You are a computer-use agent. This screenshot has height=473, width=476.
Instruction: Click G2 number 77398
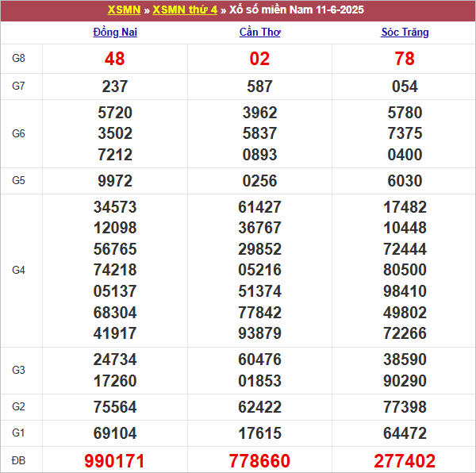[x=405, y=407]
